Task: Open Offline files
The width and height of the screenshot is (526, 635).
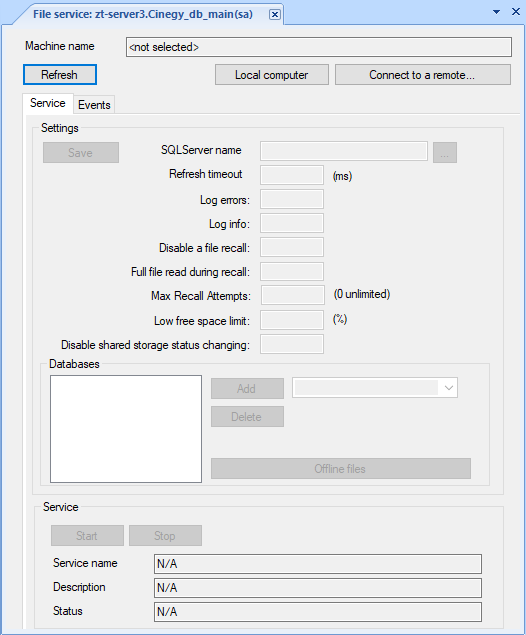Action: pos(341,469)
